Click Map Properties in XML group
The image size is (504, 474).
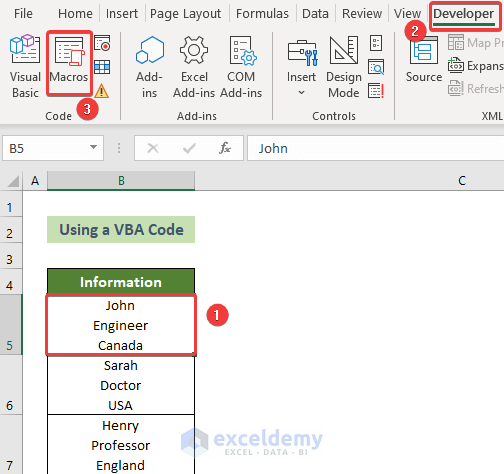(x=476, y=43)
